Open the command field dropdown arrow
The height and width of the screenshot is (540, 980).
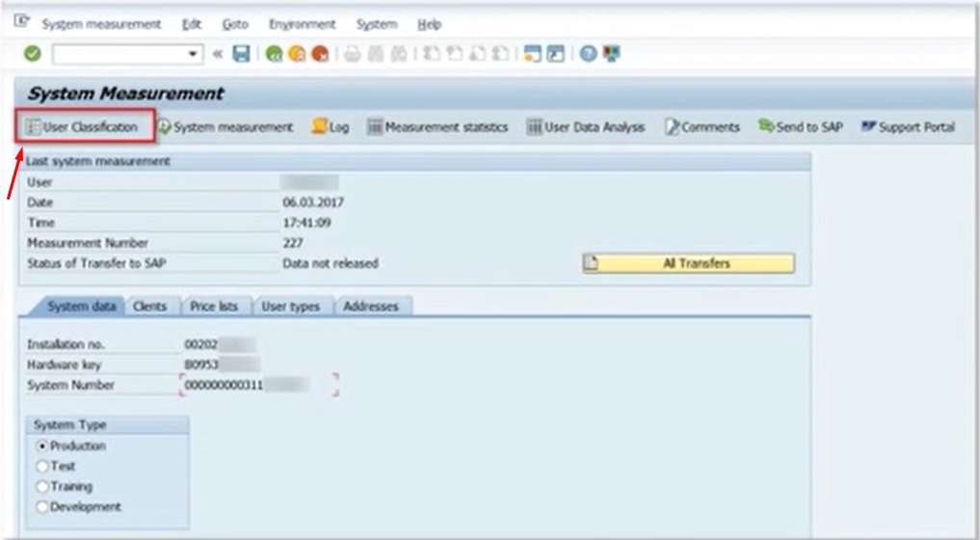coord(193,54)
